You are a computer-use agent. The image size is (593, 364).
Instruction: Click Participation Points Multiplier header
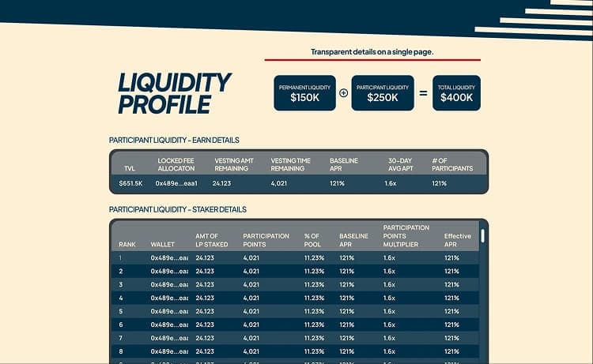(406, 236)
